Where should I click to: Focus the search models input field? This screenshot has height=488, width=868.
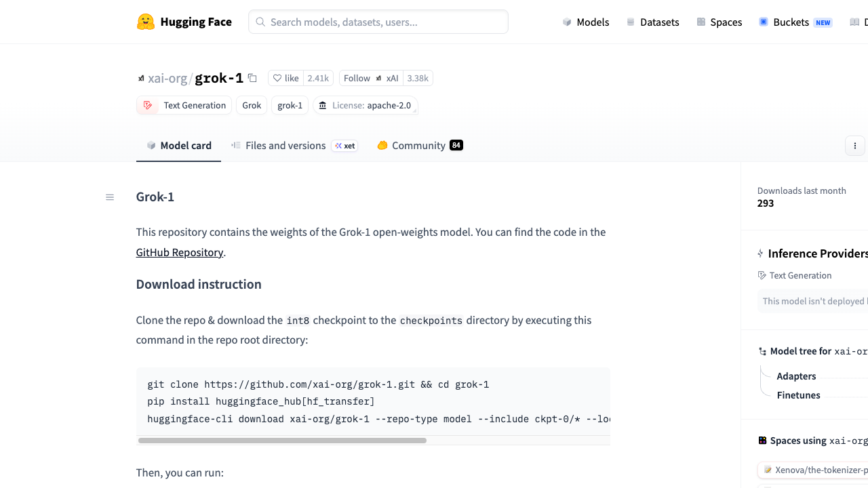click(378, 22)
